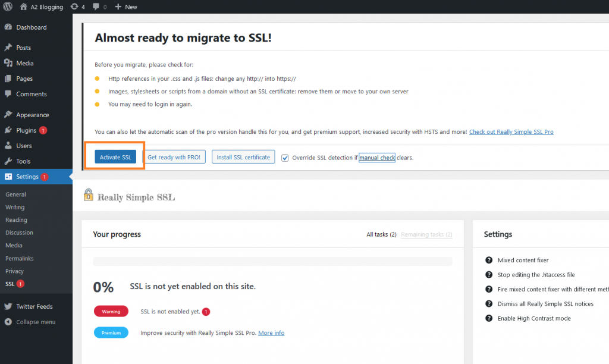Click help icon beside Enable High Contrast mode
The height and width of the screenshot is (364, 609).
click(x=489, y=318)
